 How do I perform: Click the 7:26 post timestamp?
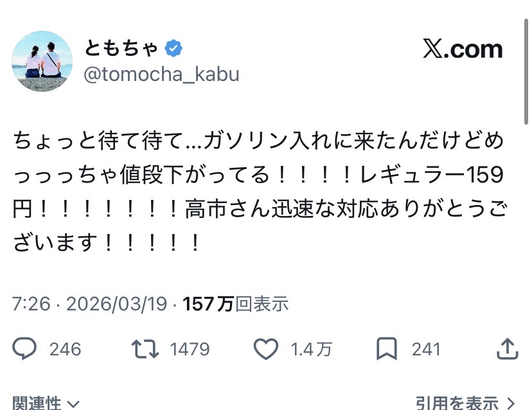tap(31, 304)
